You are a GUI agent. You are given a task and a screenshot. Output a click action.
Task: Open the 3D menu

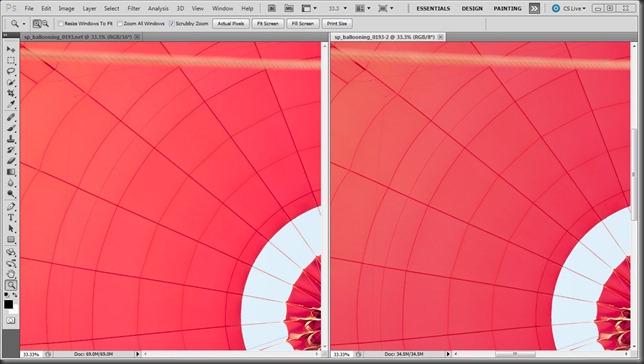(x=180, y=8)
